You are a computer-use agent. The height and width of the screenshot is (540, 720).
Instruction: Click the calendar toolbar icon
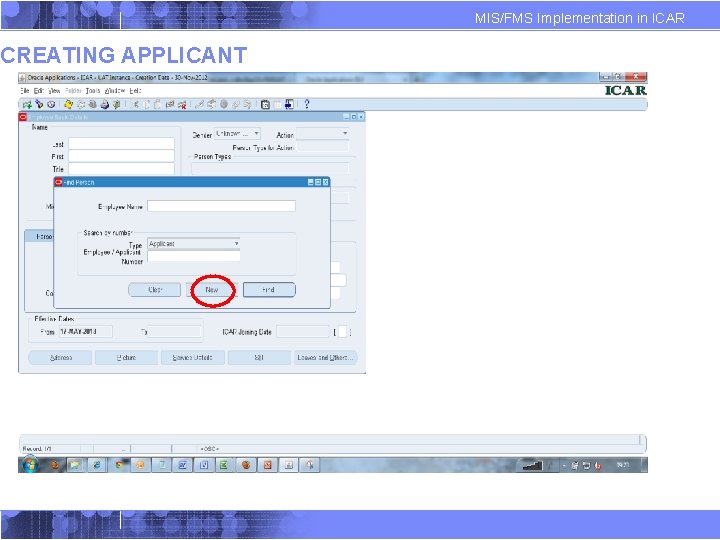point(265,105)
